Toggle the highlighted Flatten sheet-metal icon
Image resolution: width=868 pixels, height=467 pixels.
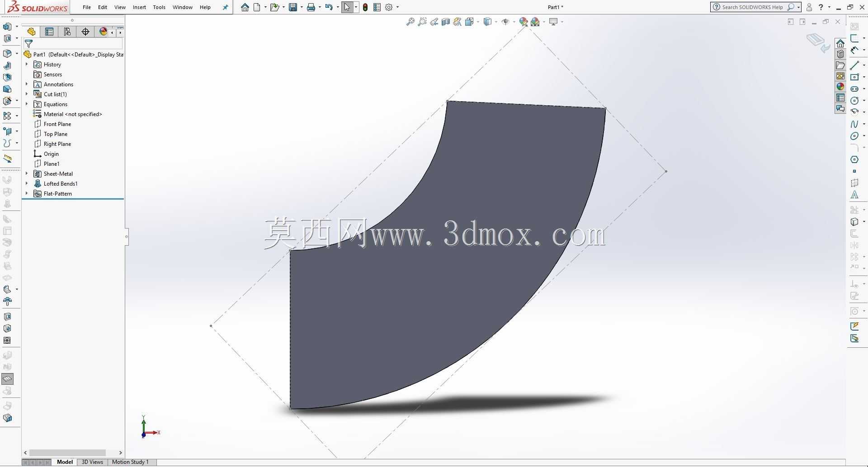point(7,379)
